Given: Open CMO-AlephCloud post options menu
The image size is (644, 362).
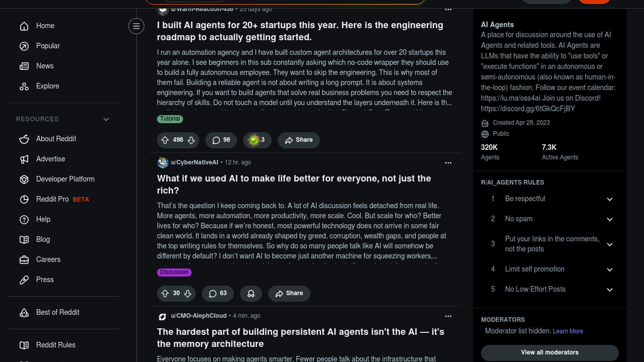Looking at the screenshot, I should [448, 316].
